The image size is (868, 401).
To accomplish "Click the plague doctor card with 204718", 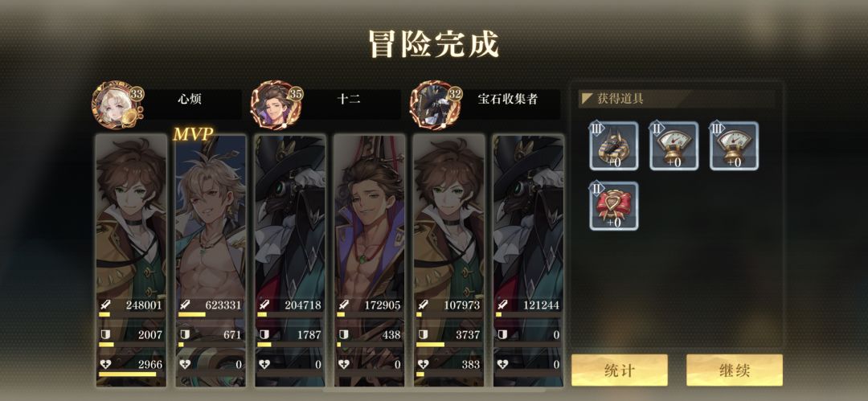I will [x=290, y=260].
